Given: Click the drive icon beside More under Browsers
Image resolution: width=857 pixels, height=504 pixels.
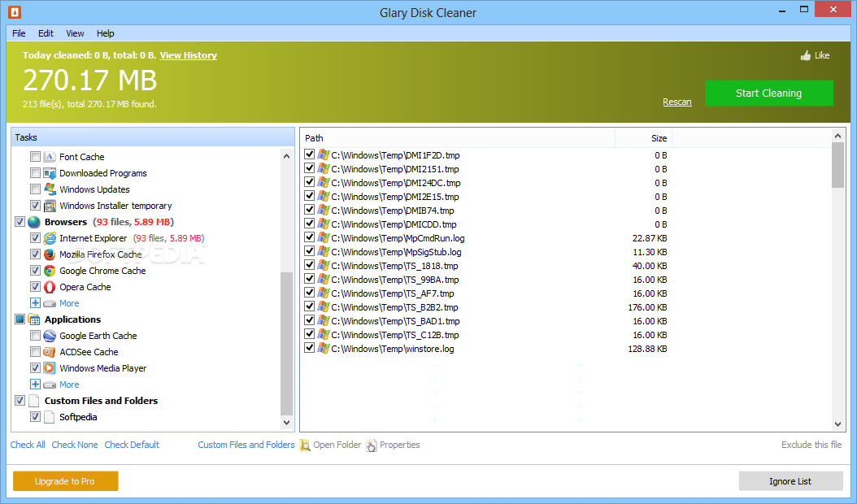Looking at the screenshot, I should [50, 303].
